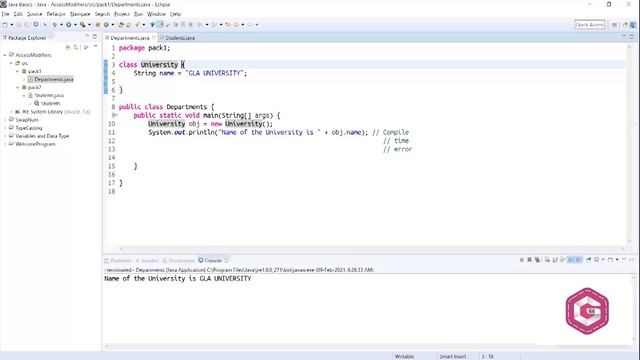640x360 pixels.
Task: Clear the Console output
Action: pos(547,260)
